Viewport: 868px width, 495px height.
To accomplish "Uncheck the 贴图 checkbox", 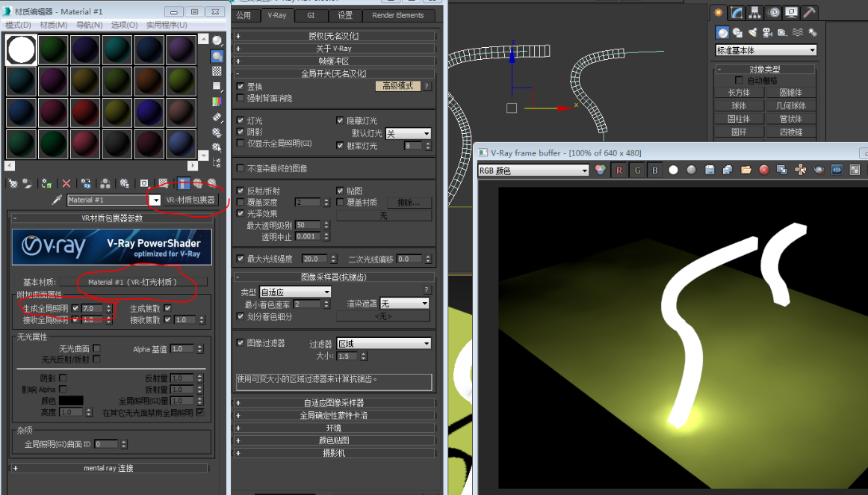I will [x=340, y=191].
